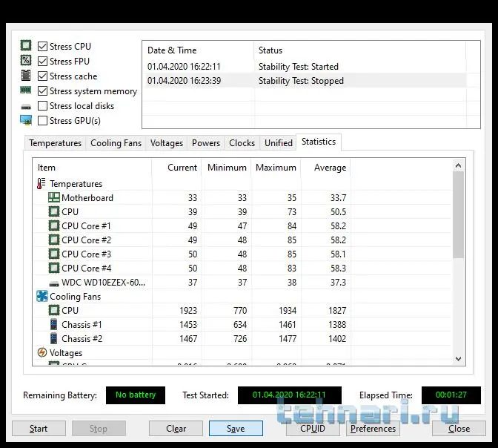
Task: Select the Statistics tab
Action: [x=319, y=142]
